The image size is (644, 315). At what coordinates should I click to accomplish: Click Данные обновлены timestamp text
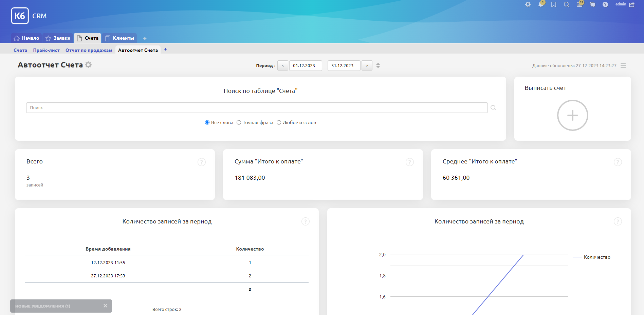click(574, 65)
